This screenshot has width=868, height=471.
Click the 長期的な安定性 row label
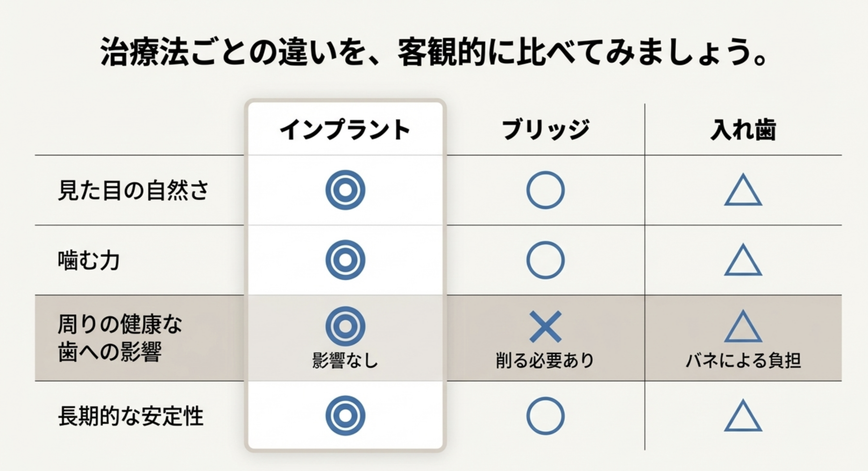click(x=131, y=416)
